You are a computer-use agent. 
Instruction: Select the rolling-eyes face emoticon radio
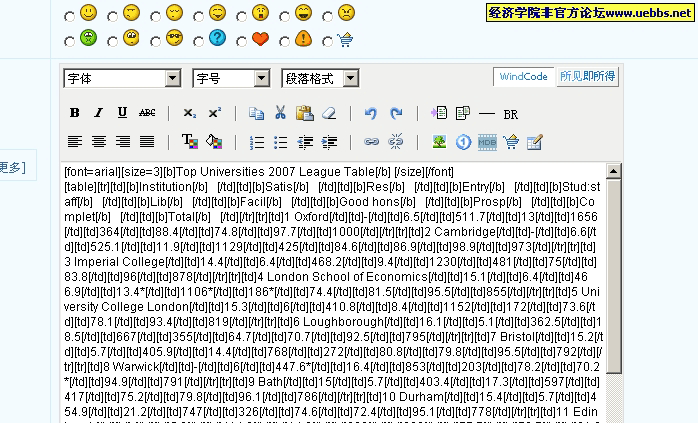click(x=112, y=42)
